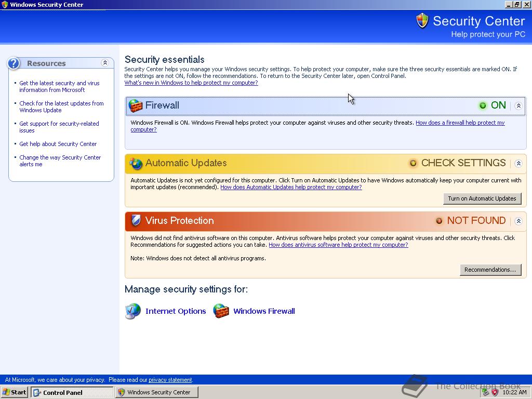
Task: Click the Resources panel title
Action: (x=46, y=63)
